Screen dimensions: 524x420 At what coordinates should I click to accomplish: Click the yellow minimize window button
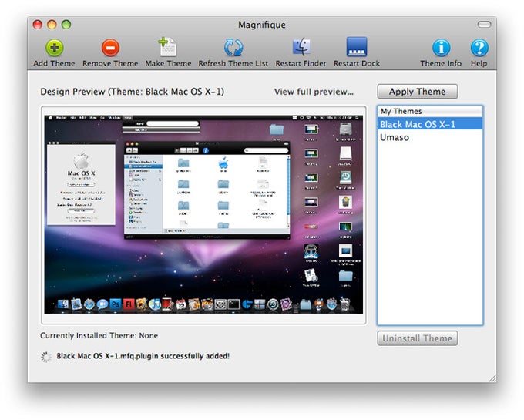tap(52, 25)
